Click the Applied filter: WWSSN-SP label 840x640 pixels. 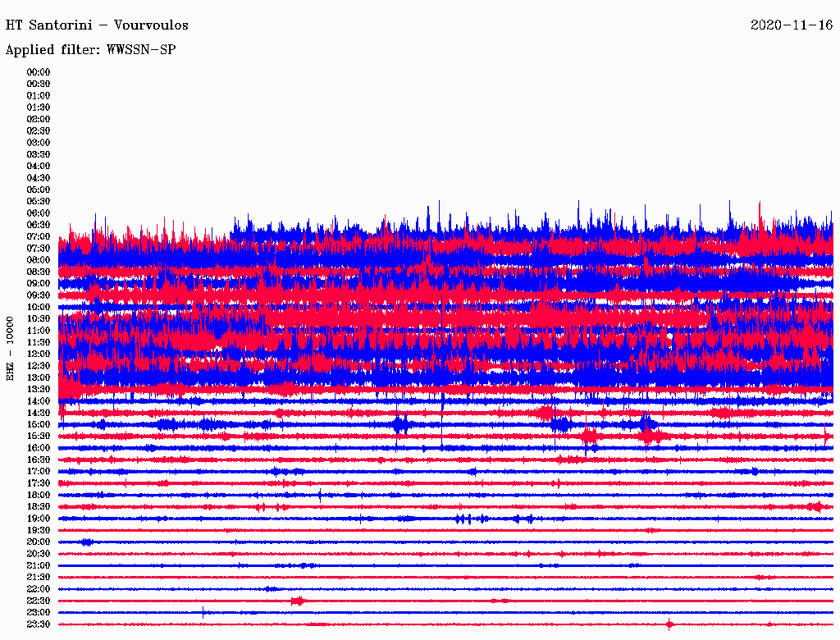point(90,50)
